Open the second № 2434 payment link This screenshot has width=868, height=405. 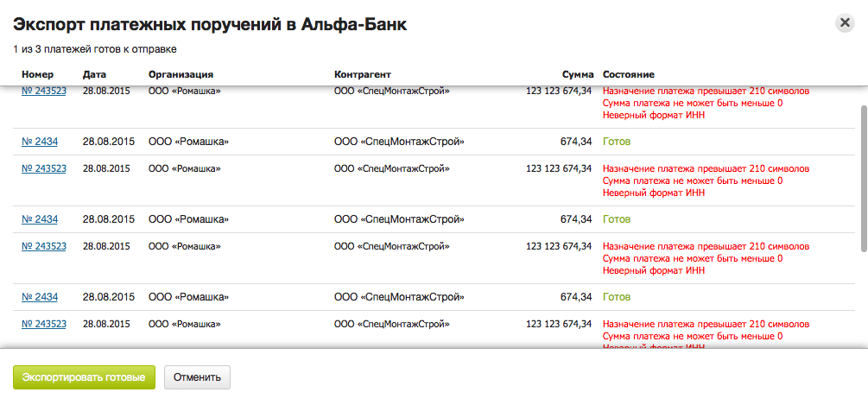[x=40, y=219]
